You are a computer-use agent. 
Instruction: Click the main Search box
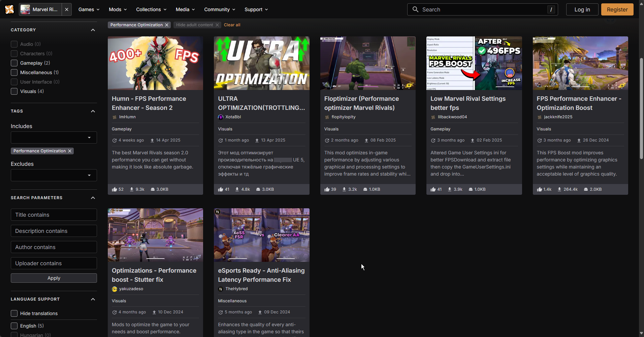tap(482, 9)
